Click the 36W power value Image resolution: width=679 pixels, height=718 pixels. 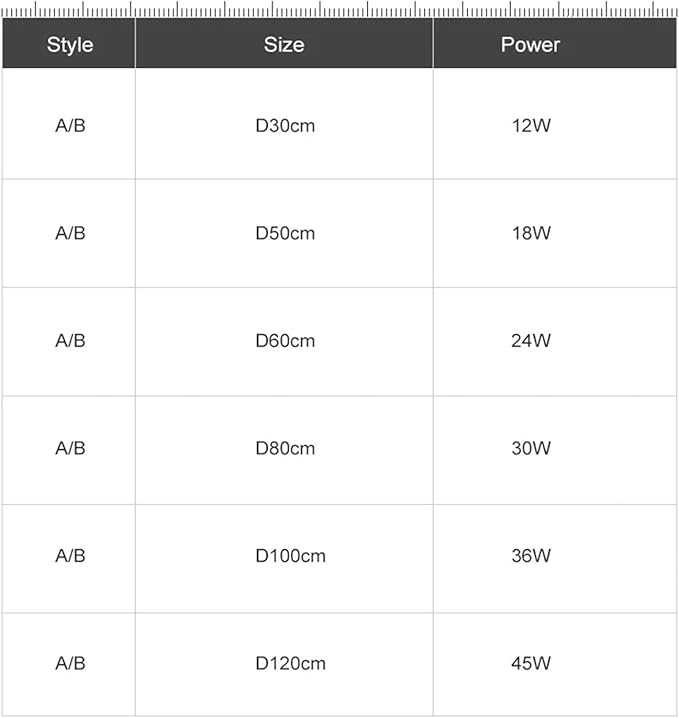(531, 555)
